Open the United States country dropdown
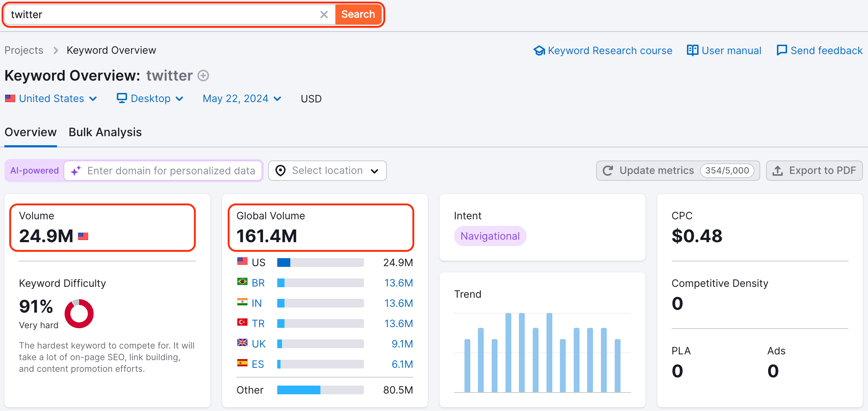This screenshot has height=411, width=868. click(52, 98)
